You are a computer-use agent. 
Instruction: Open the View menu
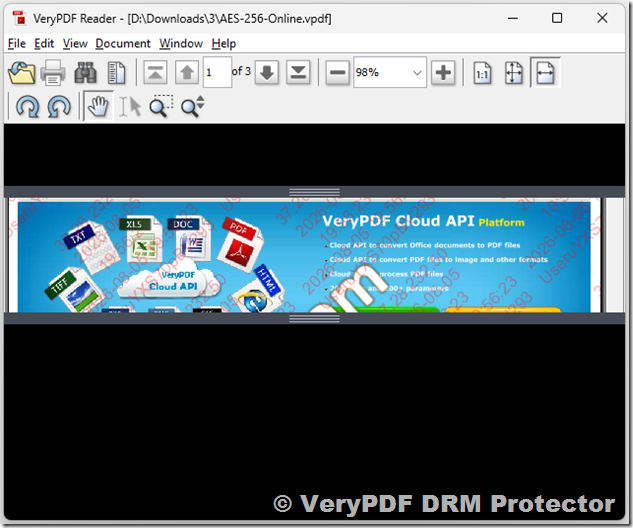tap(75, 43)
